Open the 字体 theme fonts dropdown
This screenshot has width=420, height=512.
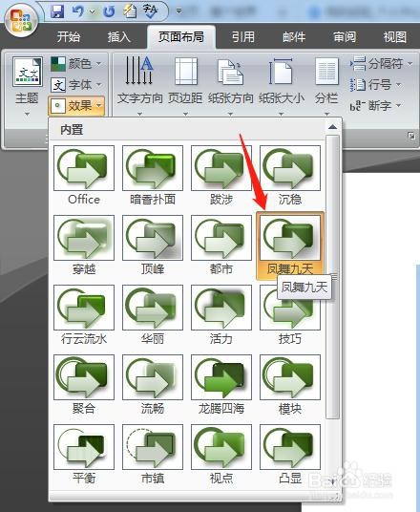(76, 85)
